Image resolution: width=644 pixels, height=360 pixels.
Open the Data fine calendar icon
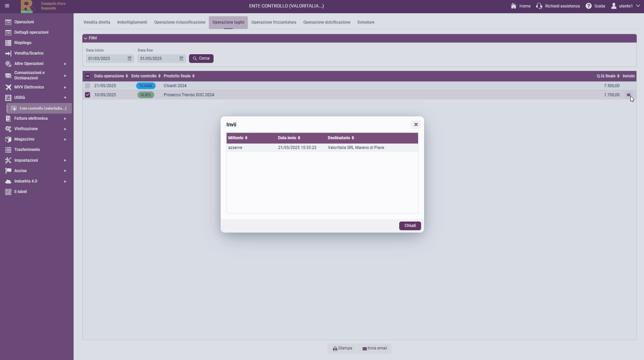pos(181,59)
